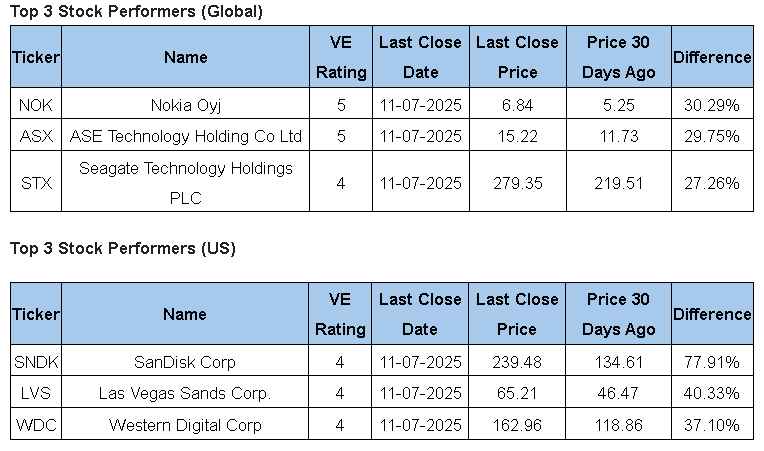Click the SNDK ticker cell
764x451 pixels.
coord(36,362)
